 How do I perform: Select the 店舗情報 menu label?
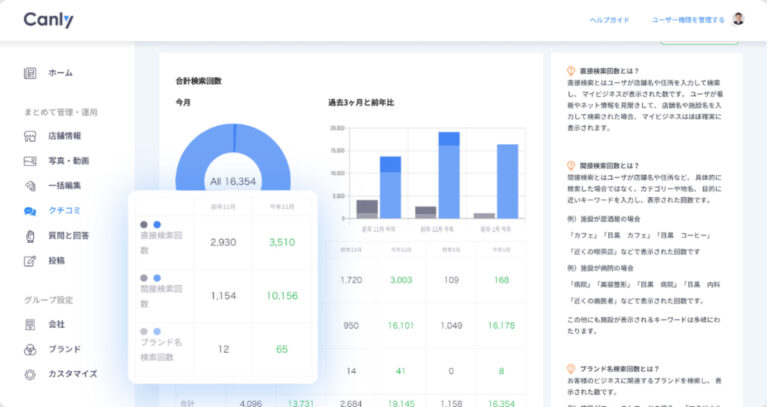coord(65,136)
